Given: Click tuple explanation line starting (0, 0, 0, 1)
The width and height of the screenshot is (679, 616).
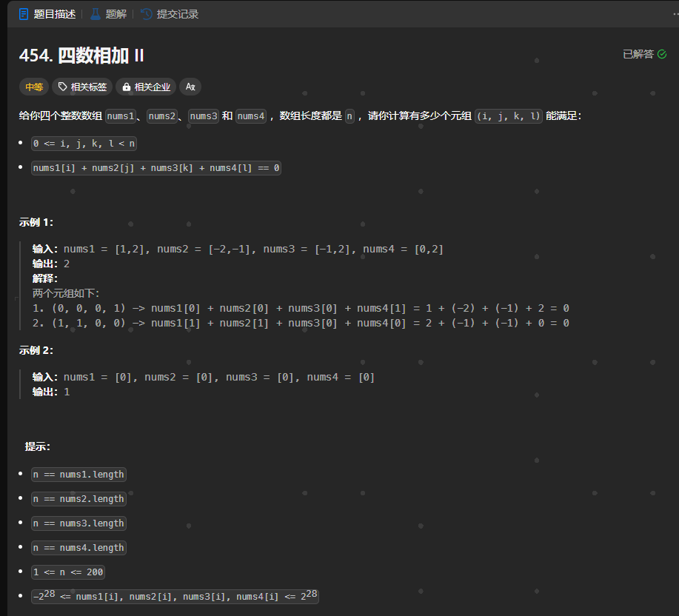Looking at the screenshot, I should [301, 308].
